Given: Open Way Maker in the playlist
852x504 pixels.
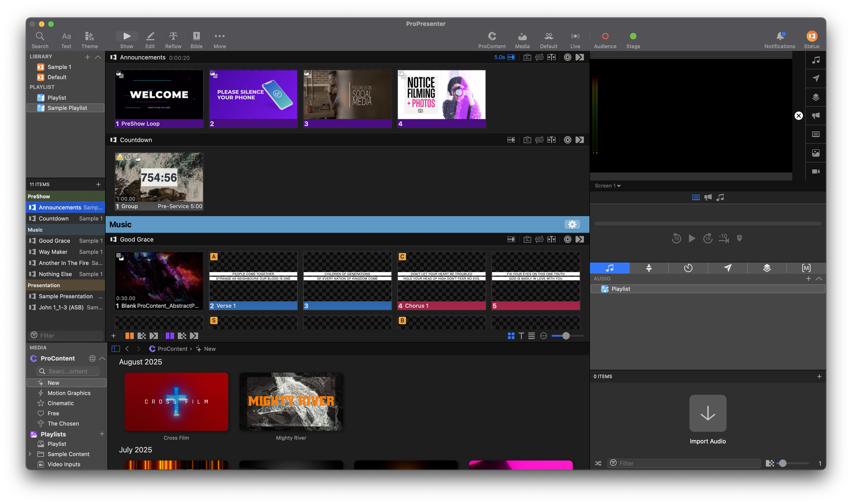Looking at the screenshot, I should point(66,252).
